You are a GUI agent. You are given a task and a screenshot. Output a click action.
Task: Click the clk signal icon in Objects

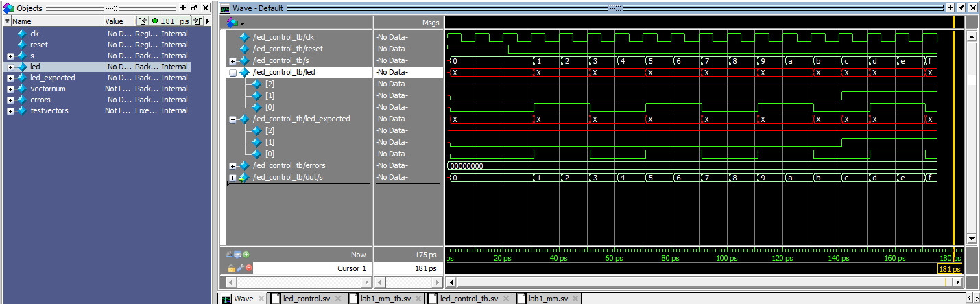[21, 34]
